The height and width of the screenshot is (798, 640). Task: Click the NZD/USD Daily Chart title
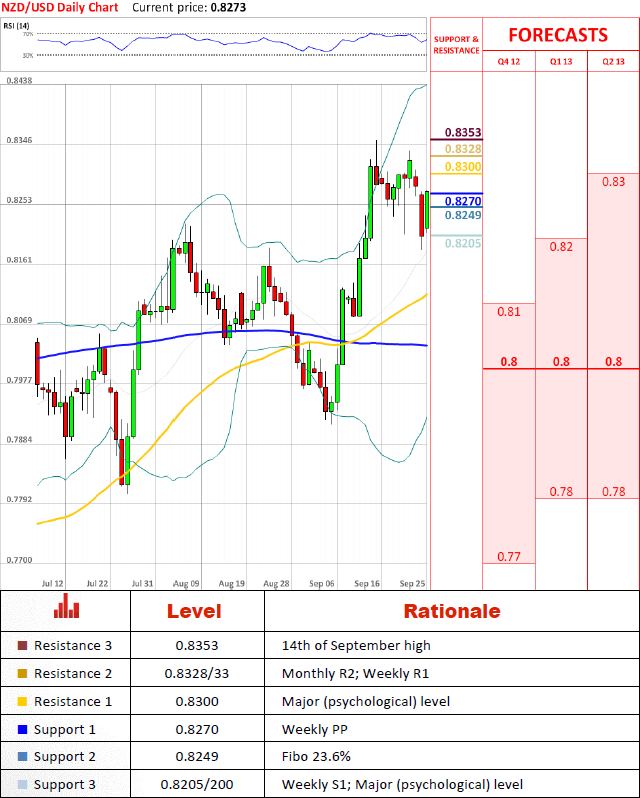[x=58, y=7]
